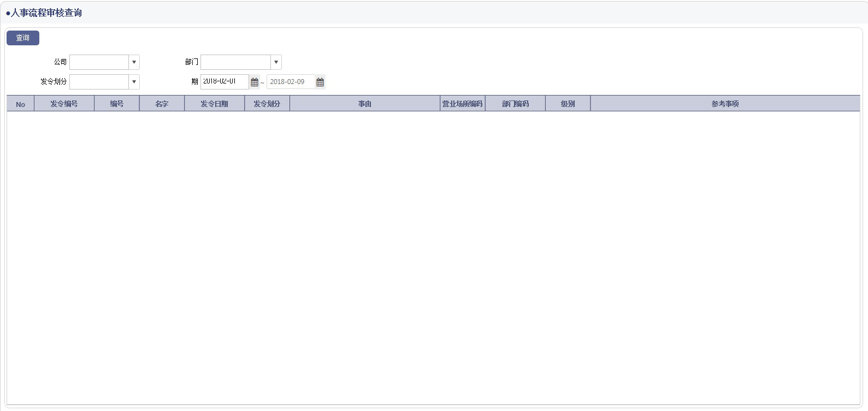Image resolution: width=868 pixels, height=411 pixels.
Task: Open the start date calendar icon
Action: click(x=255, y=82)
